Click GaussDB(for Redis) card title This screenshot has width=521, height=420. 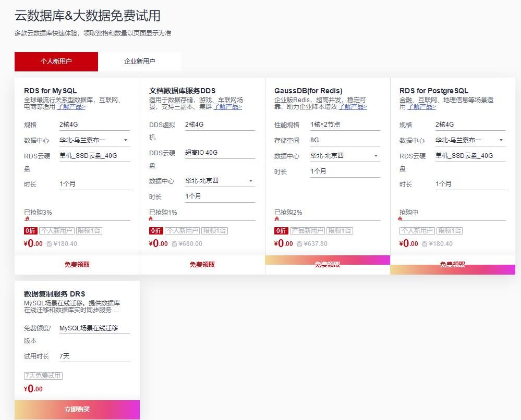[308, 91]
